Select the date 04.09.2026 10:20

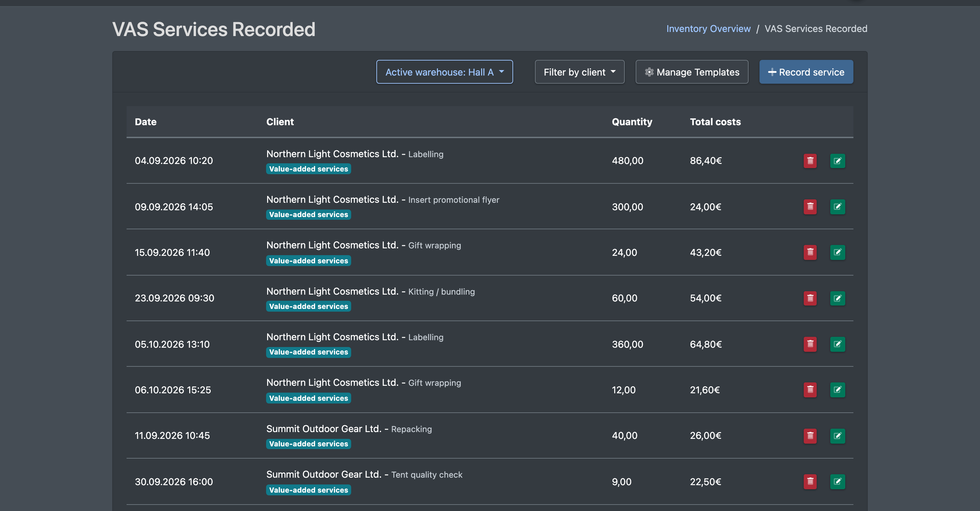coord(174,161)
